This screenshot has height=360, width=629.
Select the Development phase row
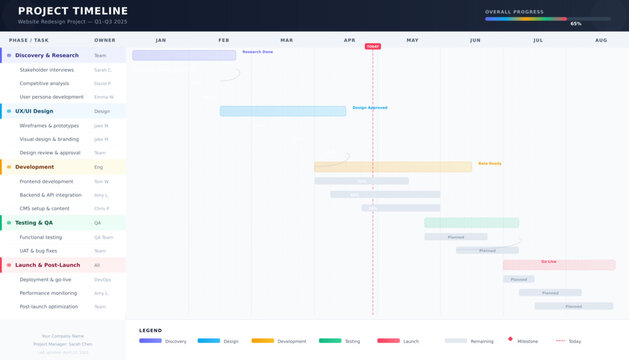point(63,167)
